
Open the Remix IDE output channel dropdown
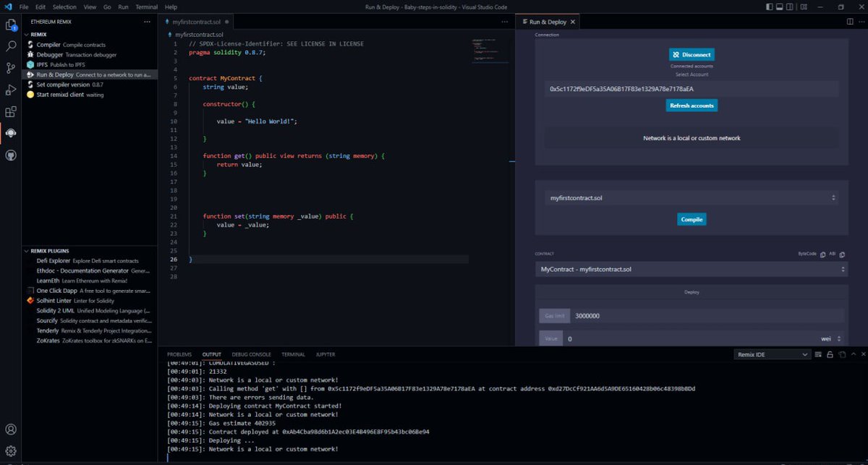772,354
